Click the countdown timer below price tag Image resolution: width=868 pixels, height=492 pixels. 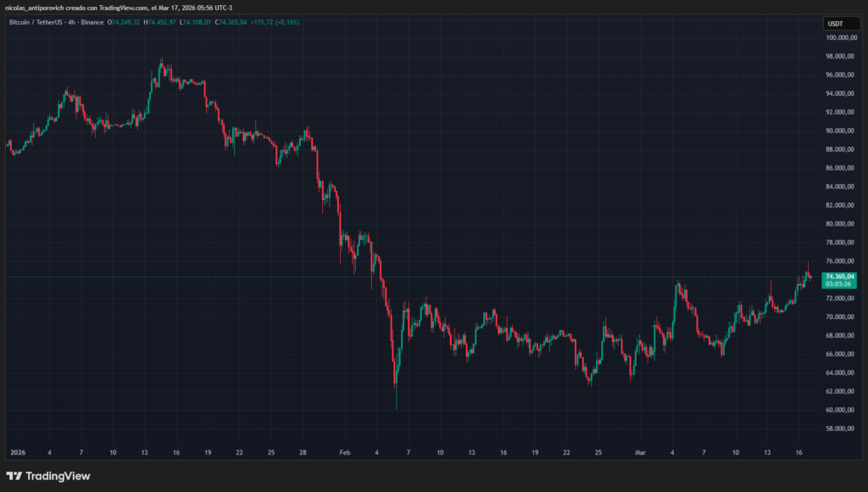840,285
